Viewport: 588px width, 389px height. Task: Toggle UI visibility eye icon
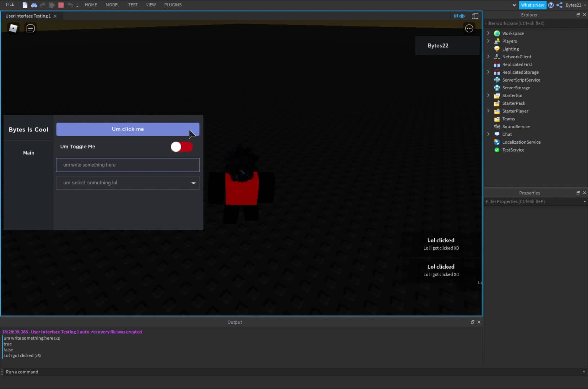pos(459,16)
